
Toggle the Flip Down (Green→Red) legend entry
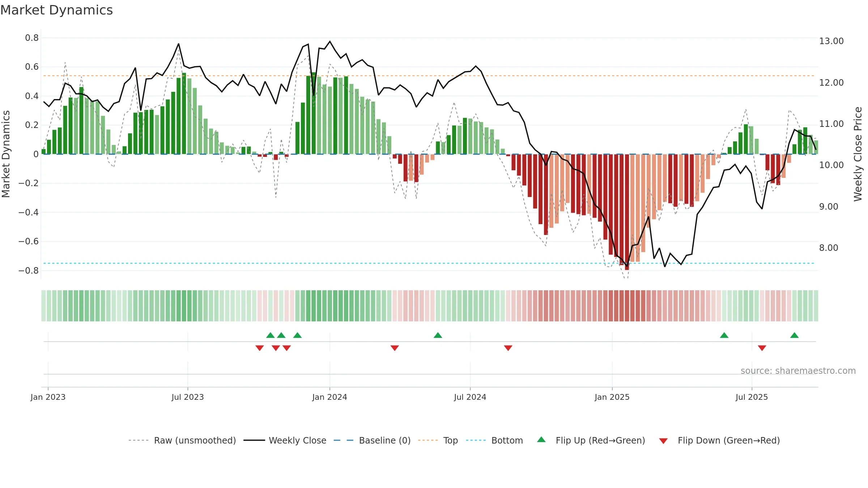[719, 440]
